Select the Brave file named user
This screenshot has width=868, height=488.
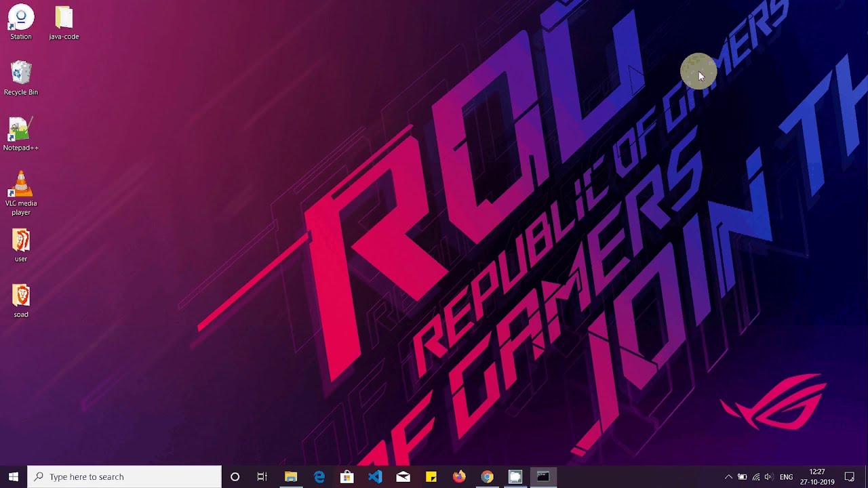coord(21,245)
